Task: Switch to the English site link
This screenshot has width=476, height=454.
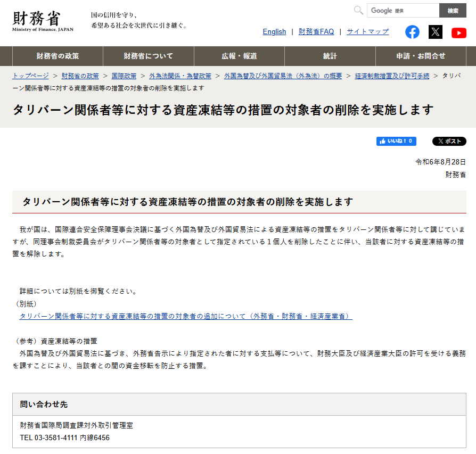Action: pos(274,32)
